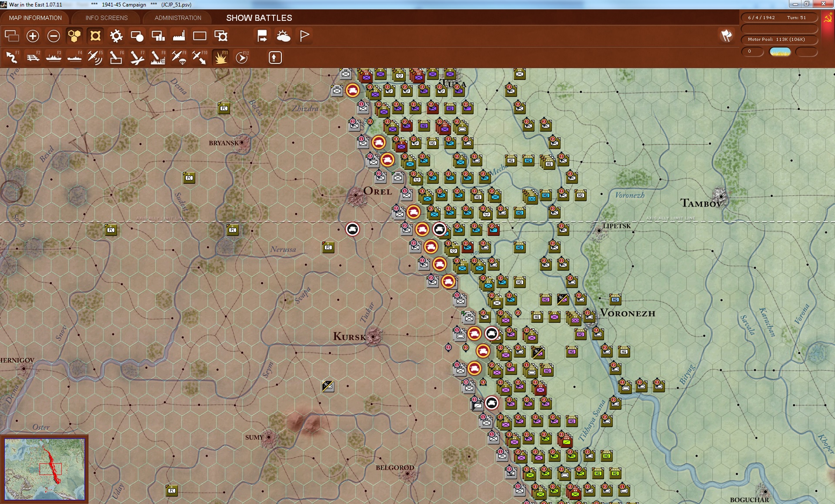835x504 pixels.
Task: Open the ADMINISTRATION tab
Action: click(178, 18)
